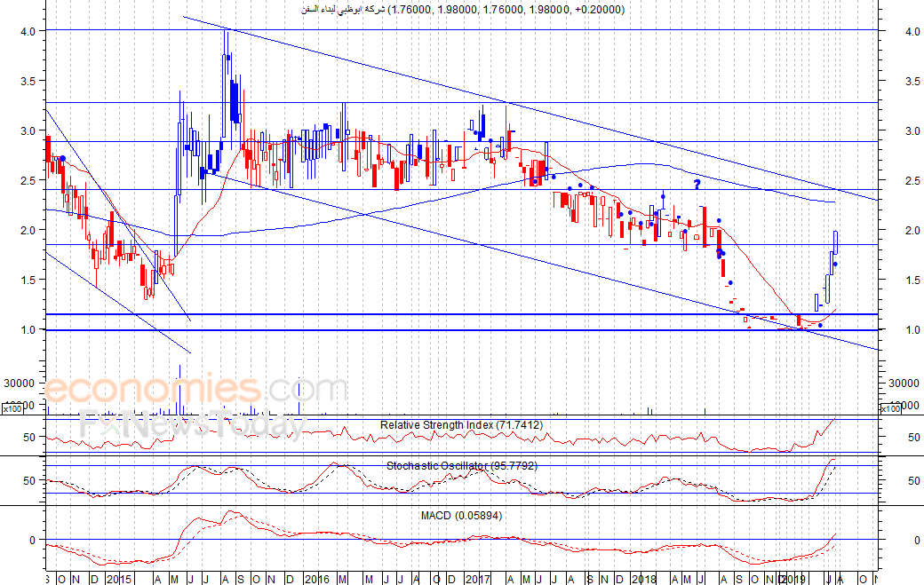Click the 3.5 label on left price axis
Viewport: 924px width, 585px height.
pyautogui.click(x=28, y=81)
